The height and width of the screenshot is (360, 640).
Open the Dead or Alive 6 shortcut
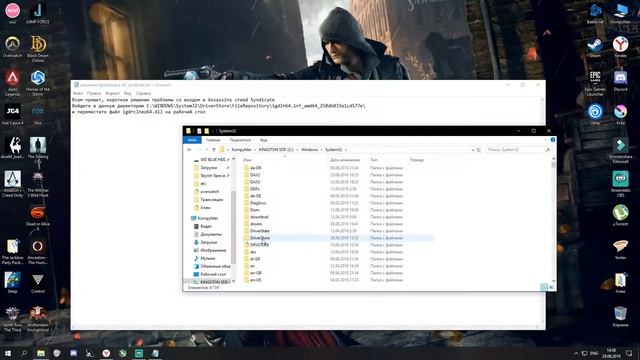38,218
